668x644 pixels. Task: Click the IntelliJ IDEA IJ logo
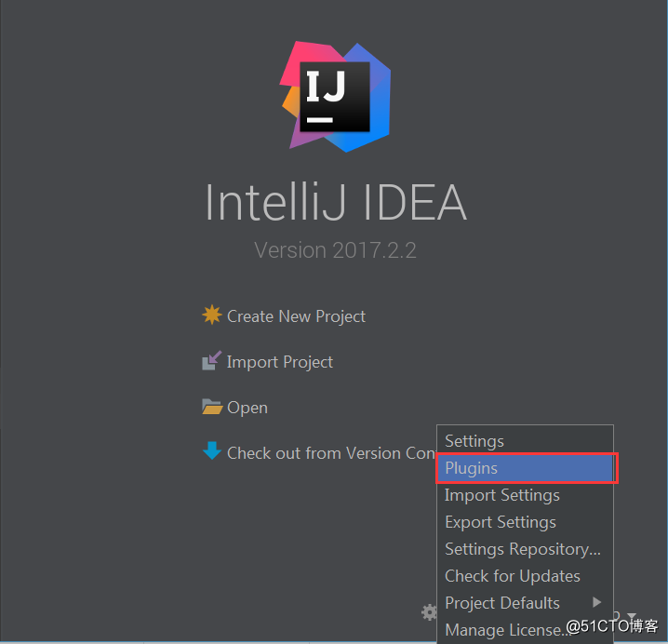pyautogui.click(x=335, y=97)
